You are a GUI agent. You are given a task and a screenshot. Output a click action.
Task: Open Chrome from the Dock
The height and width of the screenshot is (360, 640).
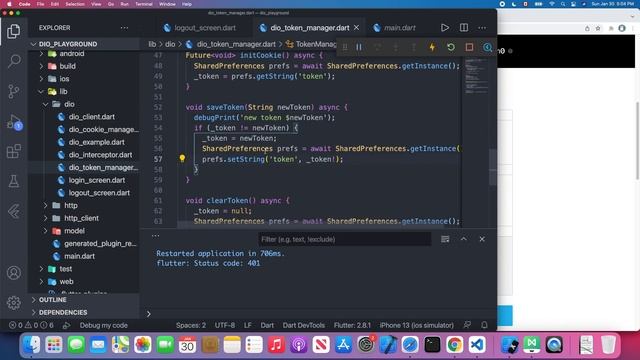tap(454, 345)
